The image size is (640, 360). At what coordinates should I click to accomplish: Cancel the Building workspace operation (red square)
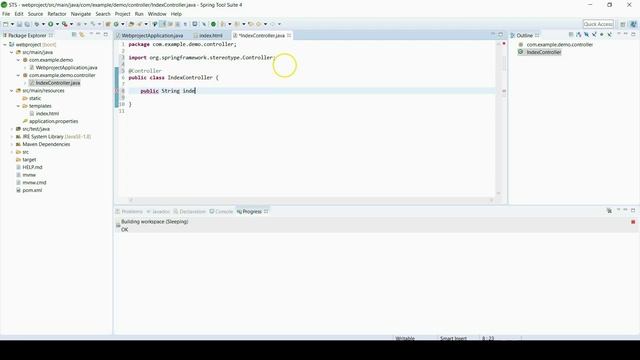633,222
